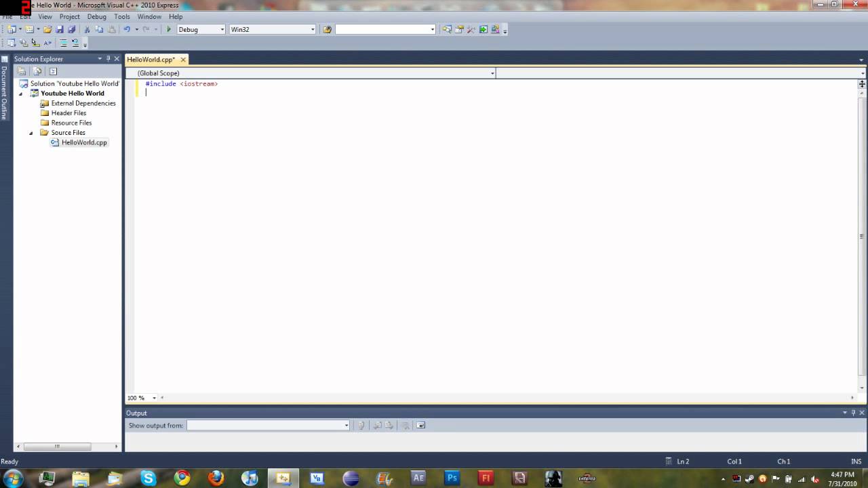The width and height of the screenshot is (868, 488).
Task: Open the Solution Explorer window position dropdown
Action: point(100,59)
